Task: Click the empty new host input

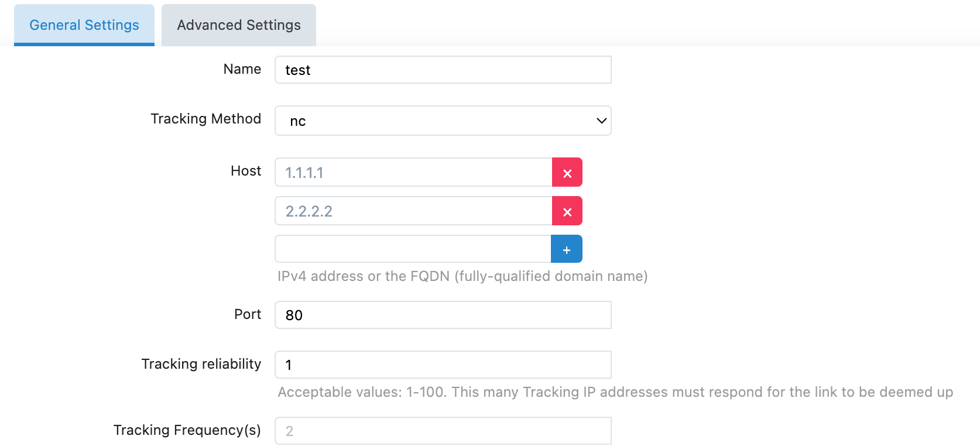Action: pyautogui.click(x=413, y=249)
